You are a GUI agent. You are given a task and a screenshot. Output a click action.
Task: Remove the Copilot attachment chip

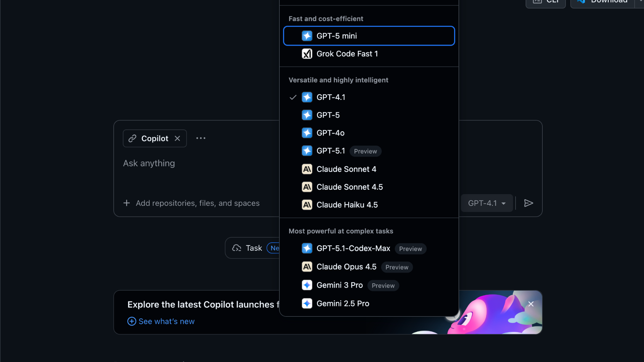(177, 138)
